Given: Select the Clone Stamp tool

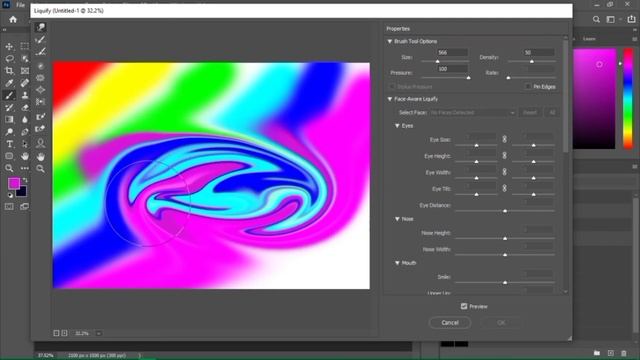Looking at the screenshot, I should pos(24,96).
